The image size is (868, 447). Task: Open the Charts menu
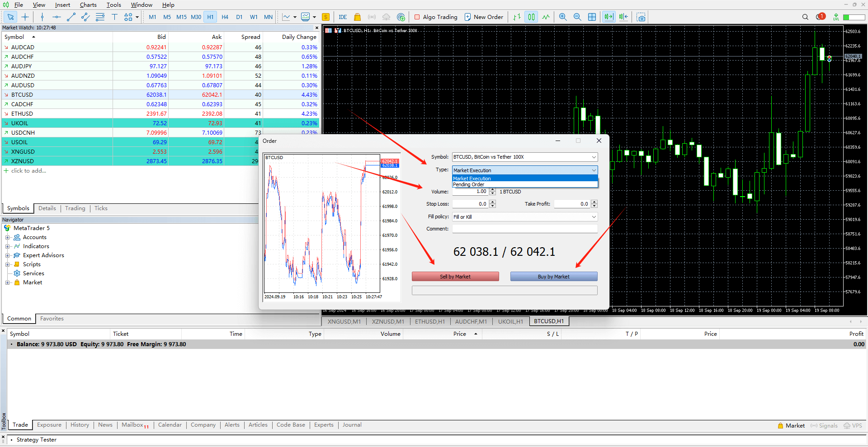(x=88, y=5)
